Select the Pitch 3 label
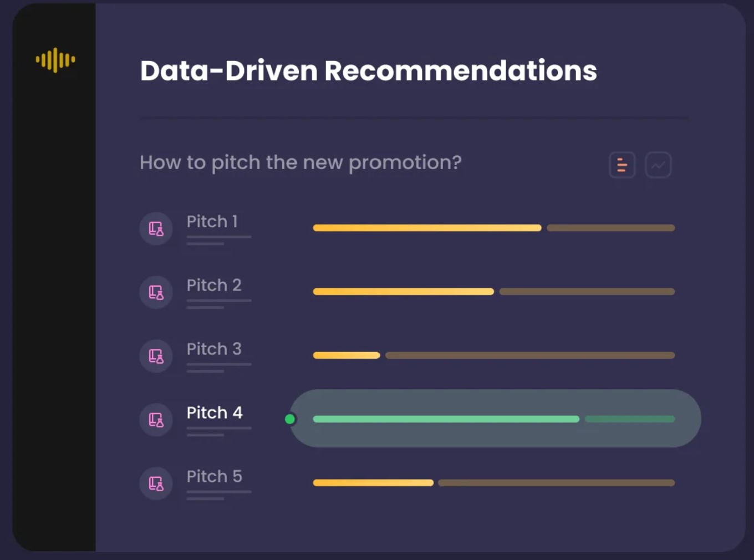This screenshot has height=560, width=754. point(214,349)
